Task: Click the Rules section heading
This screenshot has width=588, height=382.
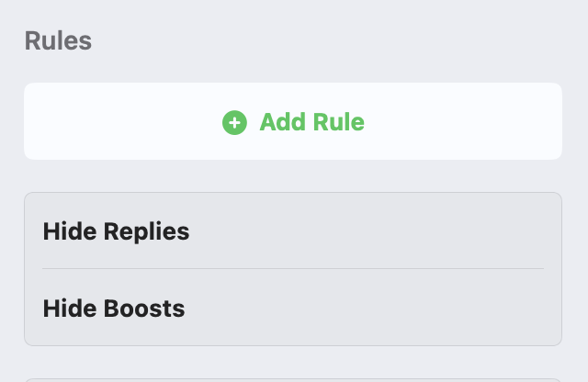Action: pos(58,41)
